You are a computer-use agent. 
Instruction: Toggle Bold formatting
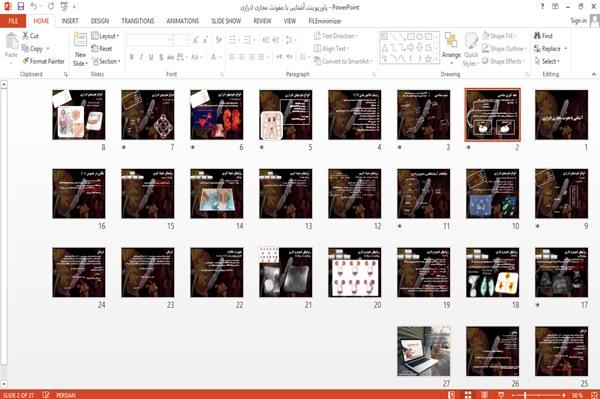coord(132,57)
